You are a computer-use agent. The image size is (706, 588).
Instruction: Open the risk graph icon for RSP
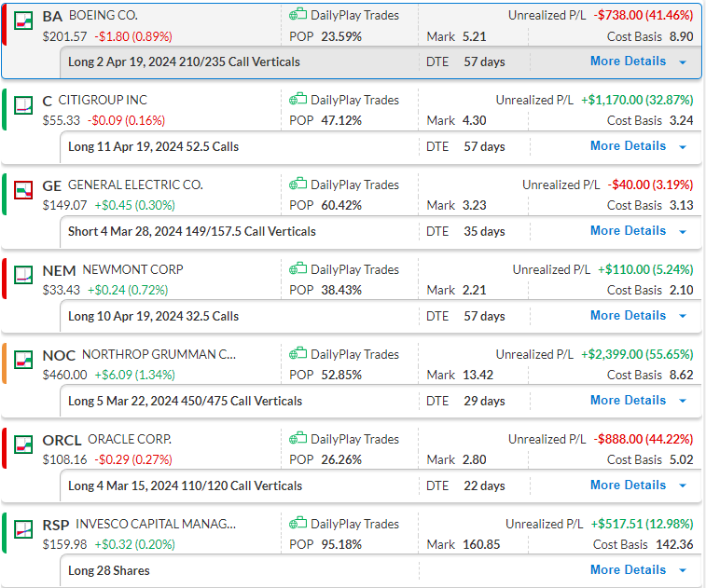coord(23,529)
